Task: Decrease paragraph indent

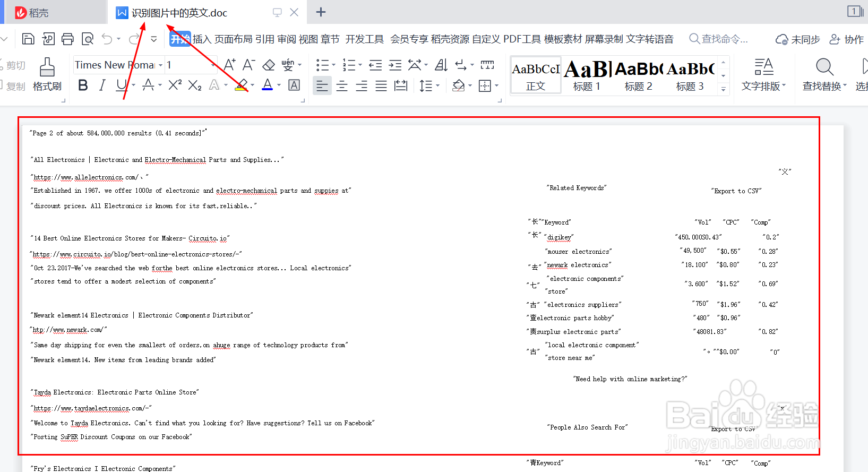Action: click(375, 65)
